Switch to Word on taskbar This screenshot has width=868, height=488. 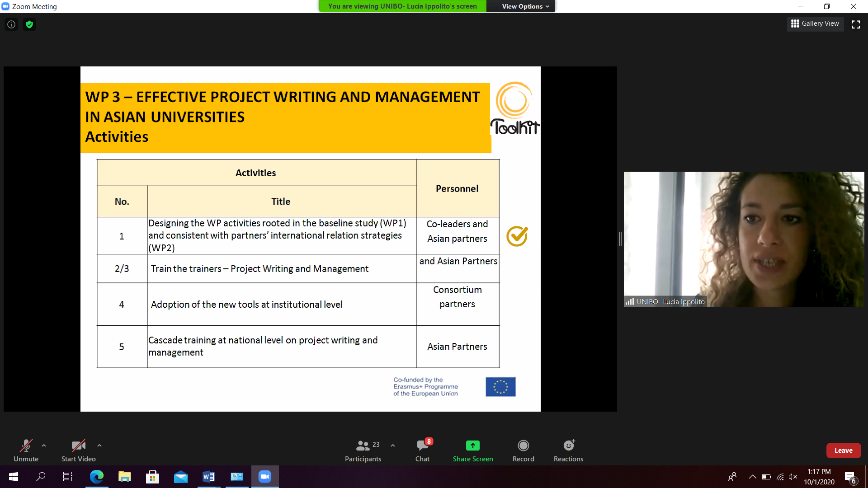click(209, 477)
